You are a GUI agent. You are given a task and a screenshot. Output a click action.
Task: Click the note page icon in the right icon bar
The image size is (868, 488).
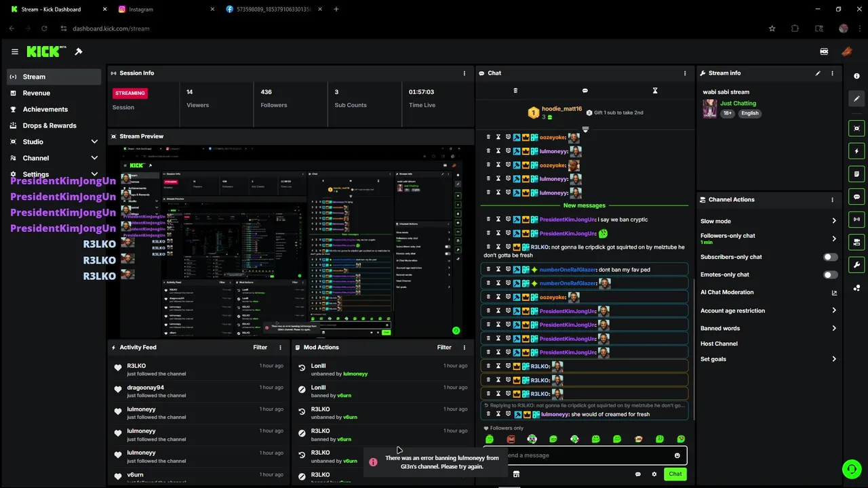[856, 174]
